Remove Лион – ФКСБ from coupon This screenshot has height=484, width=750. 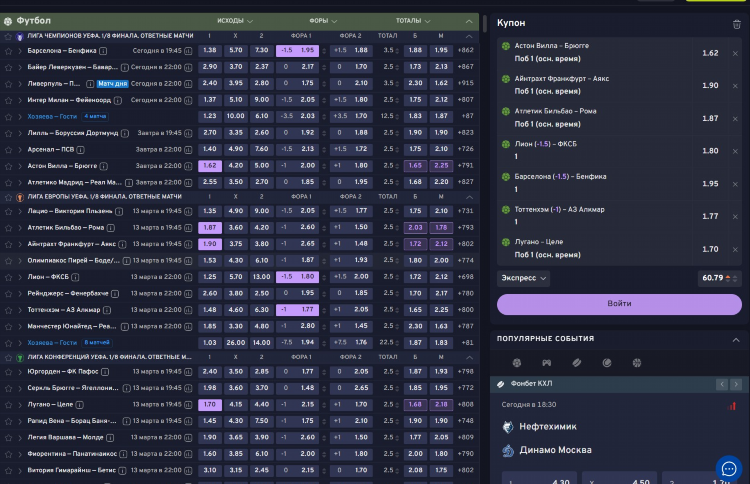(x=735, y=151)
